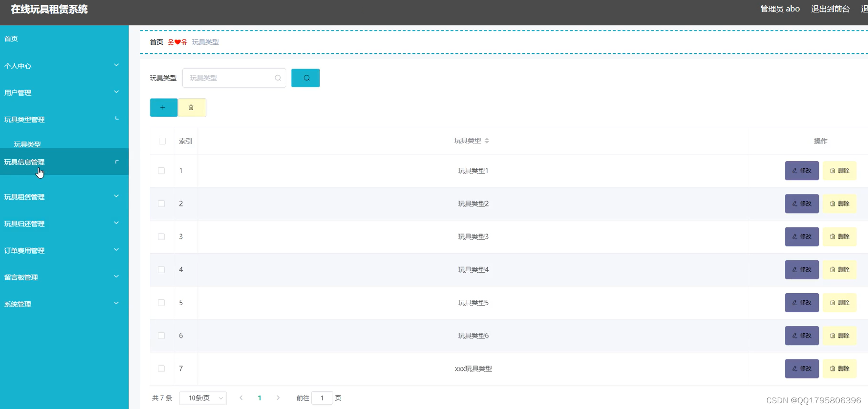Click 删除 for 玩具类型1
The width and height of the screenshot is (868, 409).
tap(839, 171)
